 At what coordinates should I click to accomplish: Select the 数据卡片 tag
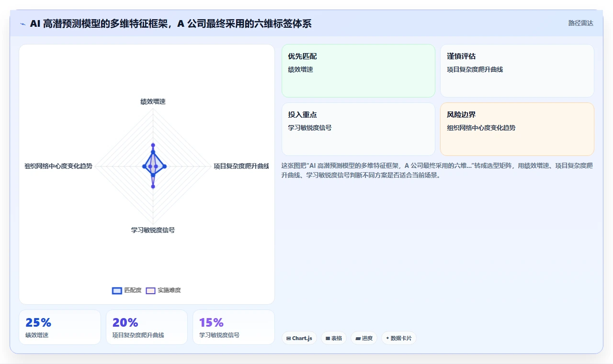coord(399,338)
